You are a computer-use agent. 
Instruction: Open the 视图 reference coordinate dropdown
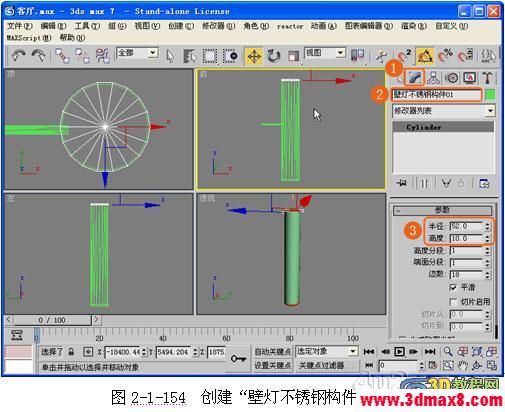(x=340, y=53)
